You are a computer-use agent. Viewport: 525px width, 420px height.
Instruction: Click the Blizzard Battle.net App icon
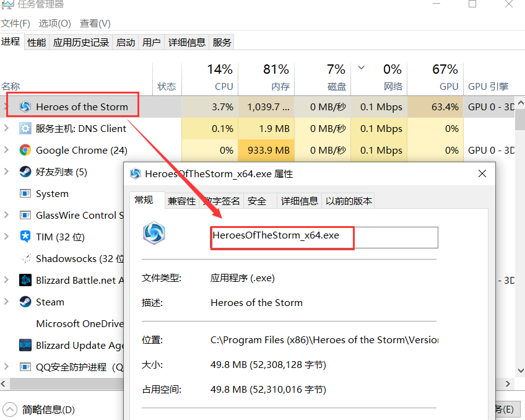click(x=25, y=280)
